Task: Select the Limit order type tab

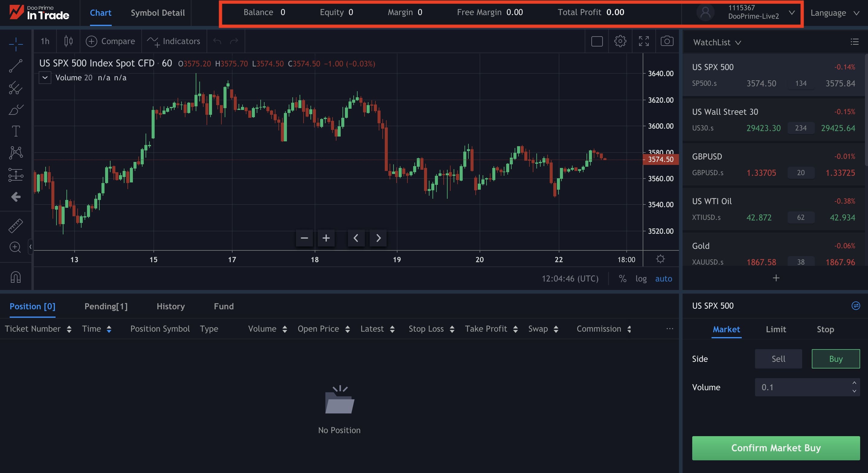Action: click(x=776, y=329)
